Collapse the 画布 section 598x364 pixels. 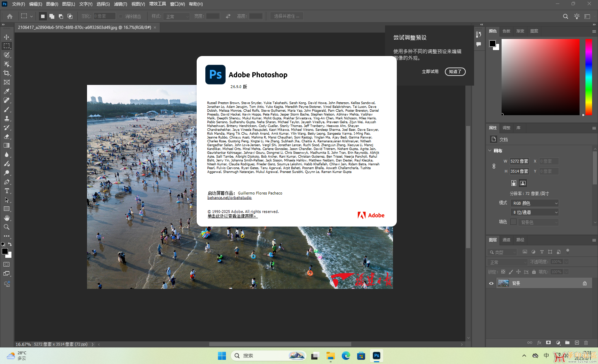pos(490,151)
